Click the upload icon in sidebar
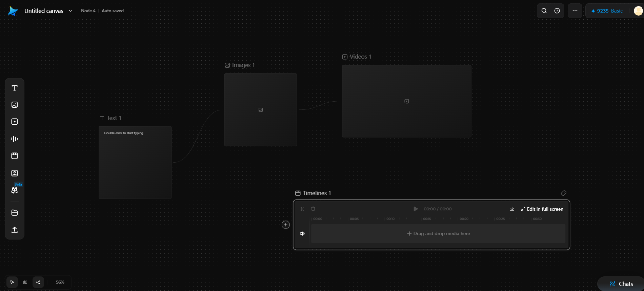Screen dimensions: 644x291 click(15, 230)
